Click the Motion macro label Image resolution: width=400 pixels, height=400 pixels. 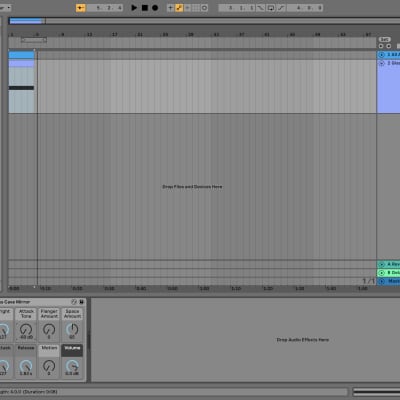(49, 348)
